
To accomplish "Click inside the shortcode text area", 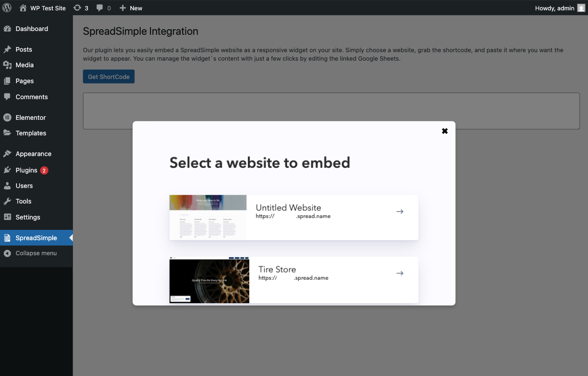I will click(x=331, y=111).
